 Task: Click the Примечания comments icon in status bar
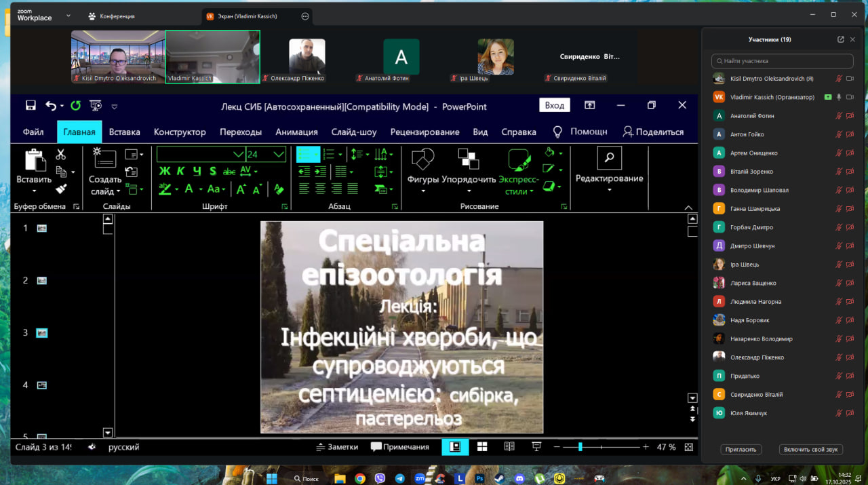coord(400,446)
